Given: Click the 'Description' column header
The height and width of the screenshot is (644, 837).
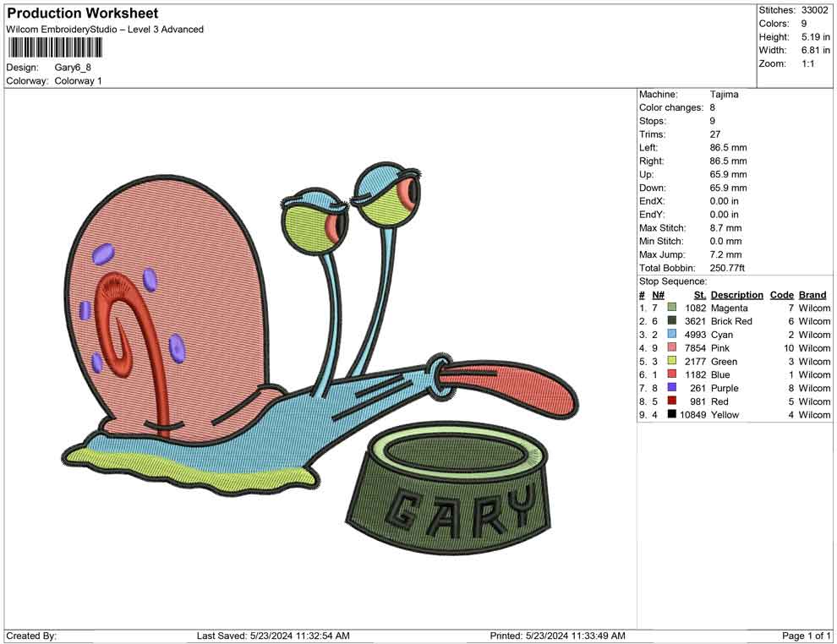Looking at the screenshot, I should [x=737, y=294].
